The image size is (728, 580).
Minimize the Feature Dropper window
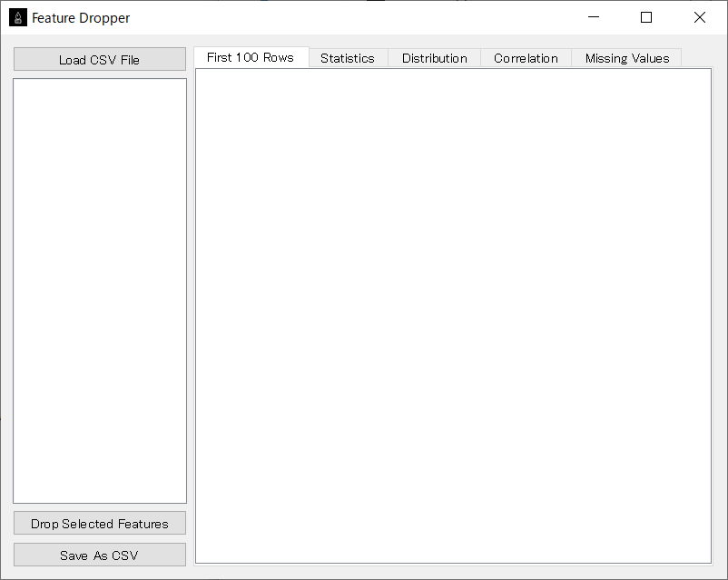pos(594,17)
